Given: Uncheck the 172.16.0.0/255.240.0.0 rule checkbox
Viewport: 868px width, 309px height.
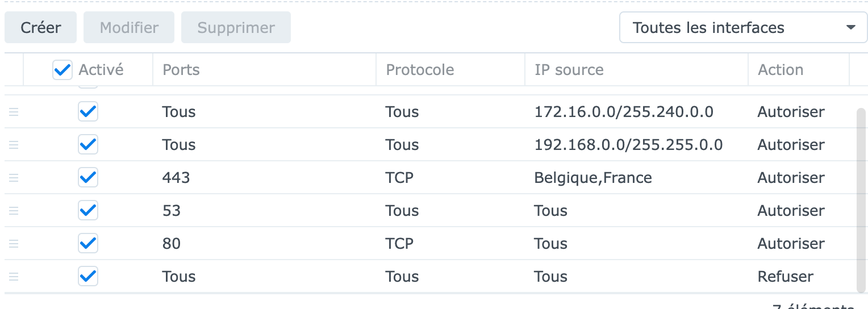Looking at the screenshot, I should click(x=88, y=112).
